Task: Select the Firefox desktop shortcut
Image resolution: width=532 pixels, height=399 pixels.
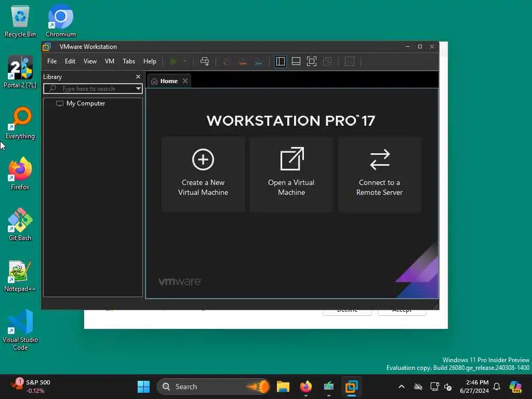Action: pyautogui.click(x=20, y=174)
